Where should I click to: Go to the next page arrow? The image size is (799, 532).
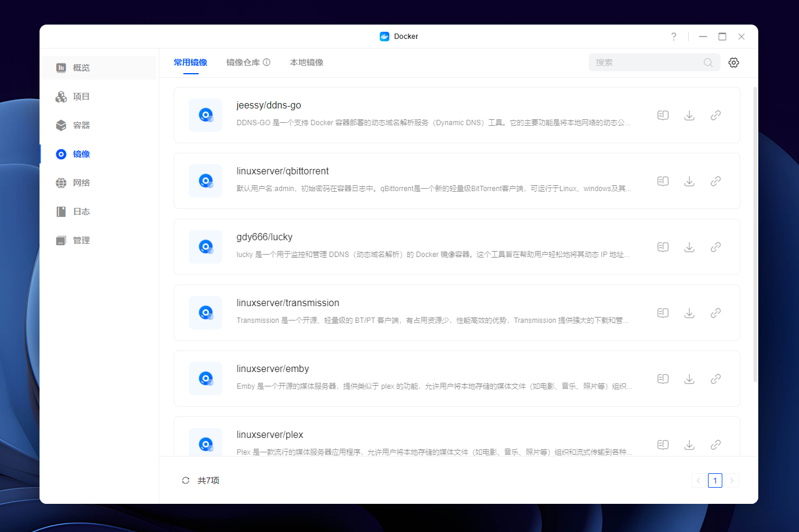point(732,480)
